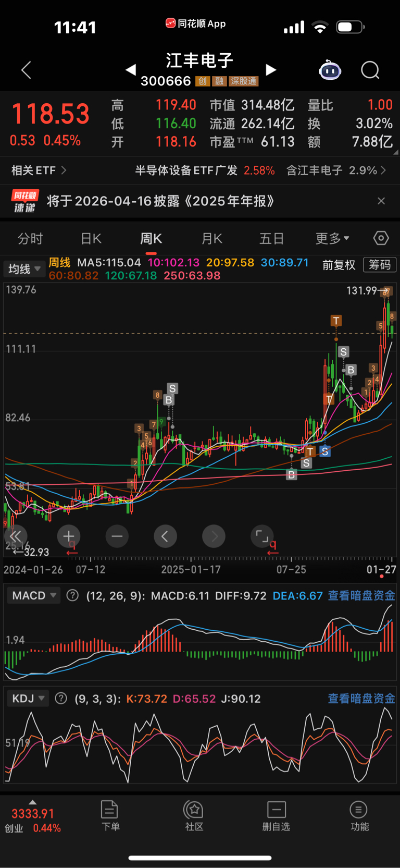The height and width of the screenshot is (868, 400).
Task: Tap the back arrow at top left
Action: (27, 70)
